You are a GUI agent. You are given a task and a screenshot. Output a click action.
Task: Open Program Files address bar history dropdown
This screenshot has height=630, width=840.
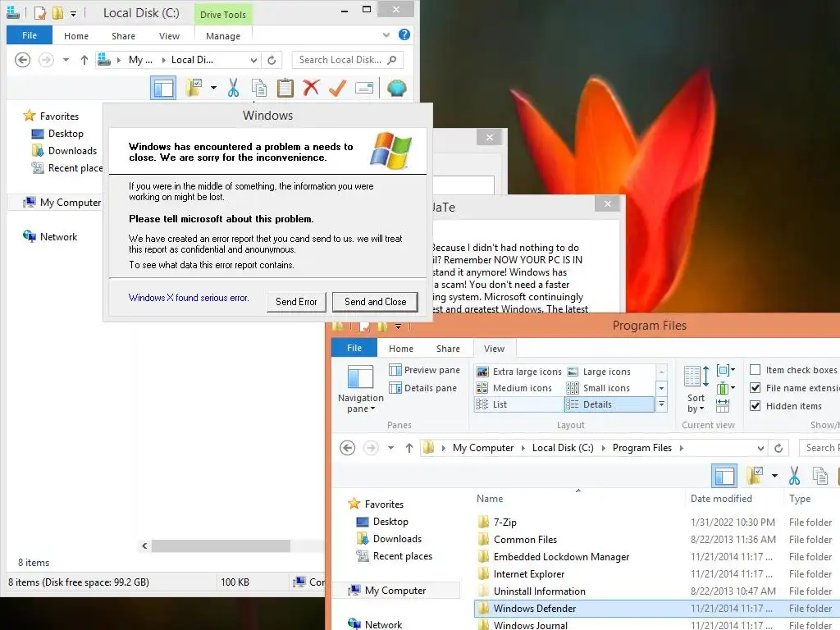pos(760,448)
